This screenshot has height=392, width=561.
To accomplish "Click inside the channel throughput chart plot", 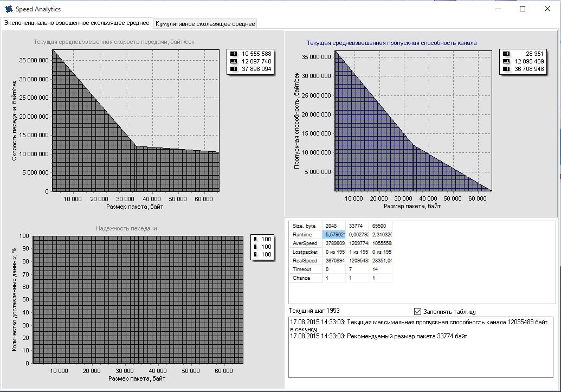I will coord(413,121).
